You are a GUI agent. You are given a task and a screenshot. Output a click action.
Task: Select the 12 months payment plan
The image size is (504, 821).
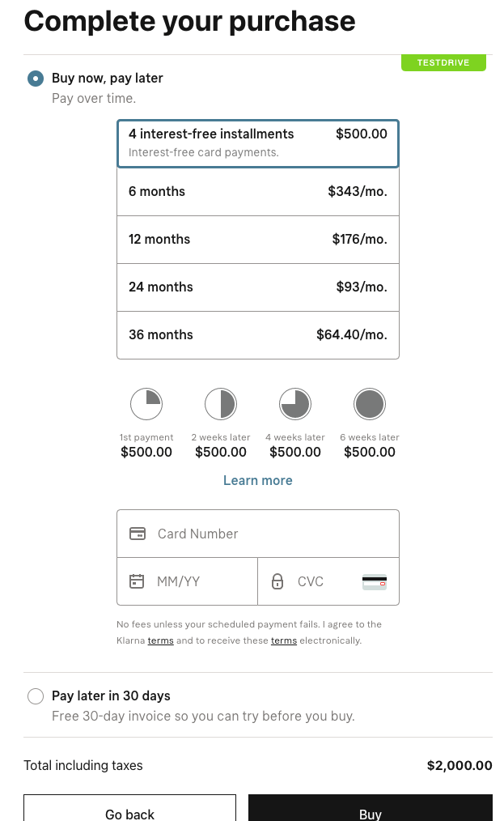pos(257,240)
